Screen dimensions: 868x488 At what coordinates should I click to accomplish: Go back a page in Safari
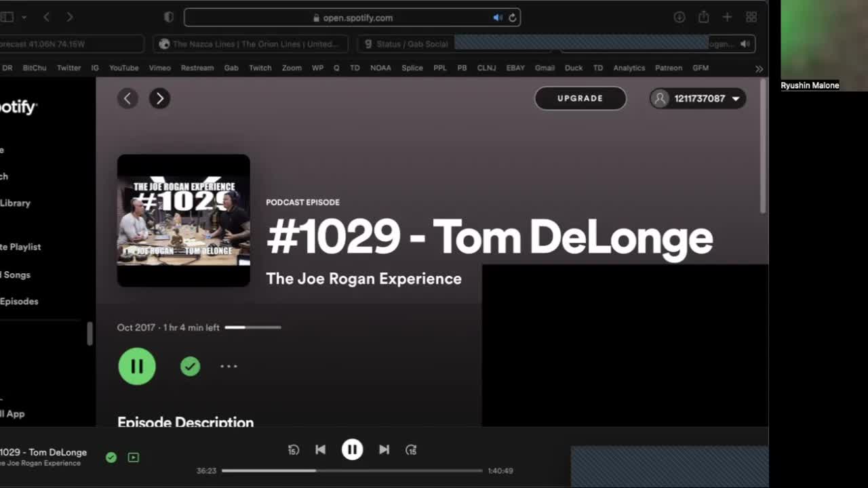pos(46,17)
